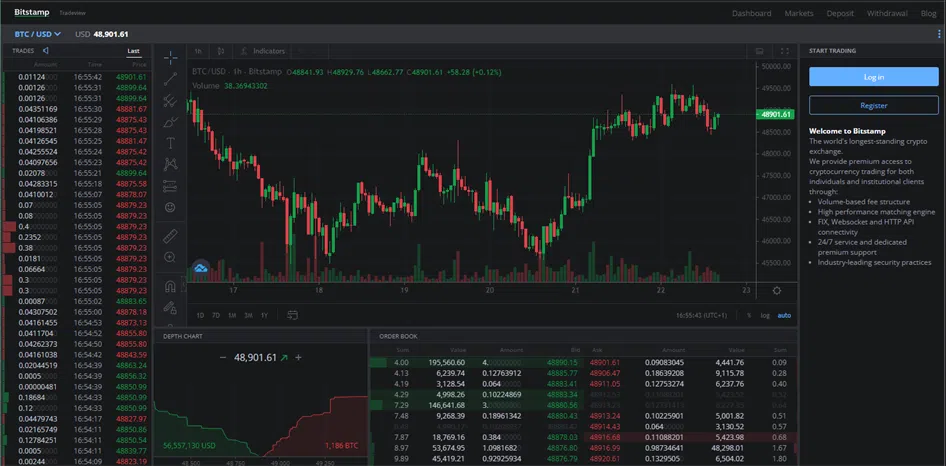Viewport: 946px width, 466px height.
Task: Click the TradingView cloud logo icon
Action: (201, 268)
